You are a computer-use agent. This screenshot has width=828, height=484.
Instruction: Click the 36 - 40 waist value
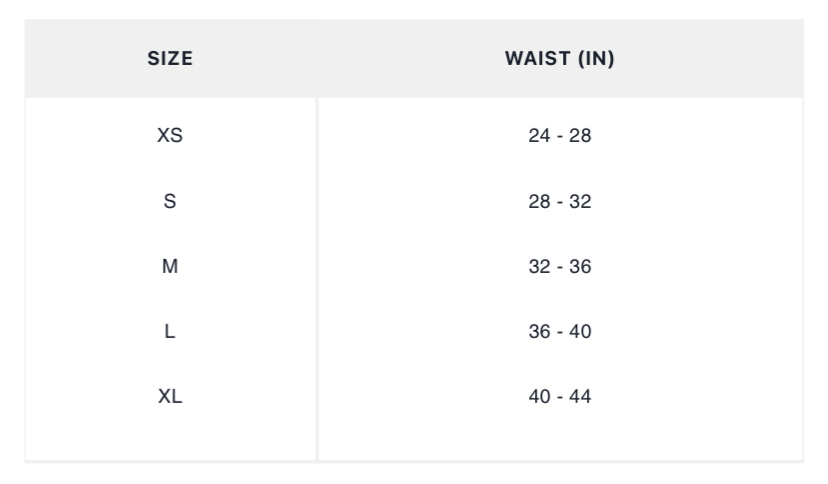point(560,332)
